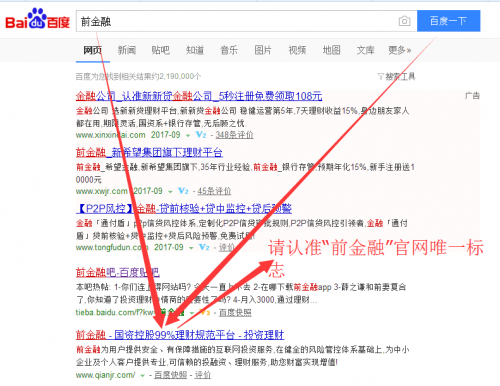This screenshot has height=386, width=500.
Task: Expand dropdown arrow next to www.qianjr.com
Action: pyautogui.click(x=143, y=376)
